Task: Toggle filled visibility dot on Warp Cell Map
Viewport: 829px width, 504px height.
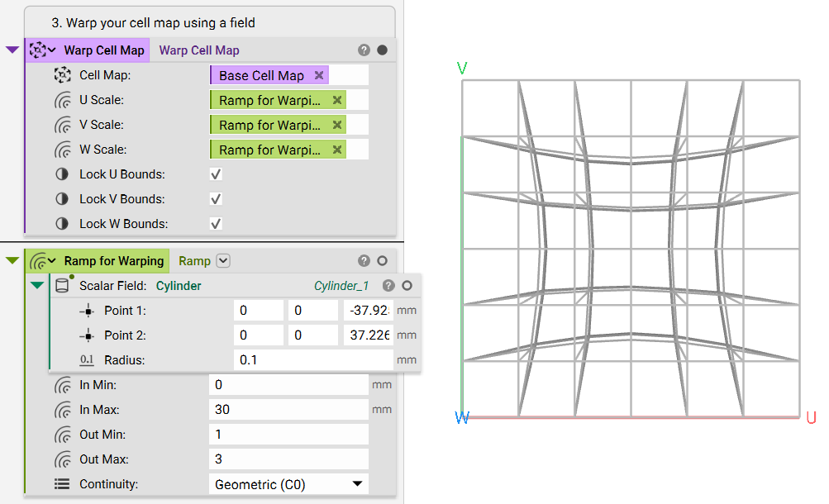Action: [x=382, y=50]
